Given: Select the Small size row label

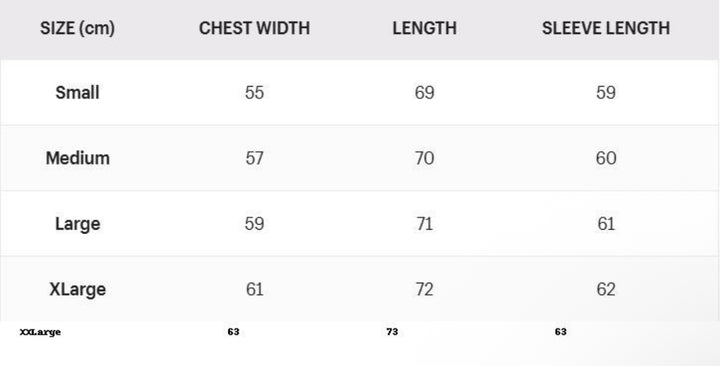Looking at the screenshot, I should click(77, 93).
